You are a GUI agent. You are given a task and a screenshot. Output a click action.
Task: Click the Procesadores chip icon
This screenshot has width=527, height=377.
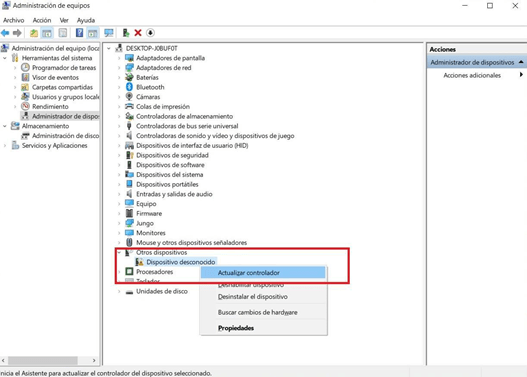[129, 271]
